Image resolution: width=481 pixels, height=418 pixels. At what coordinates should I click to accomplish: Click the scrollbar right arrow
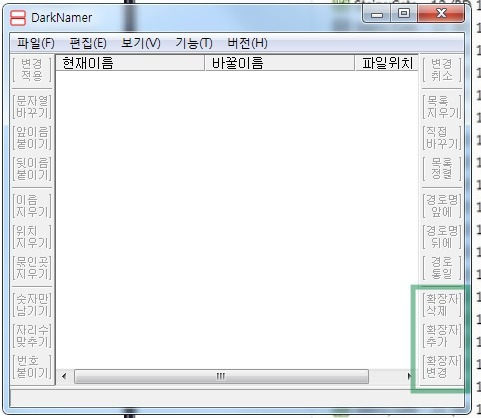pos(410,376)
